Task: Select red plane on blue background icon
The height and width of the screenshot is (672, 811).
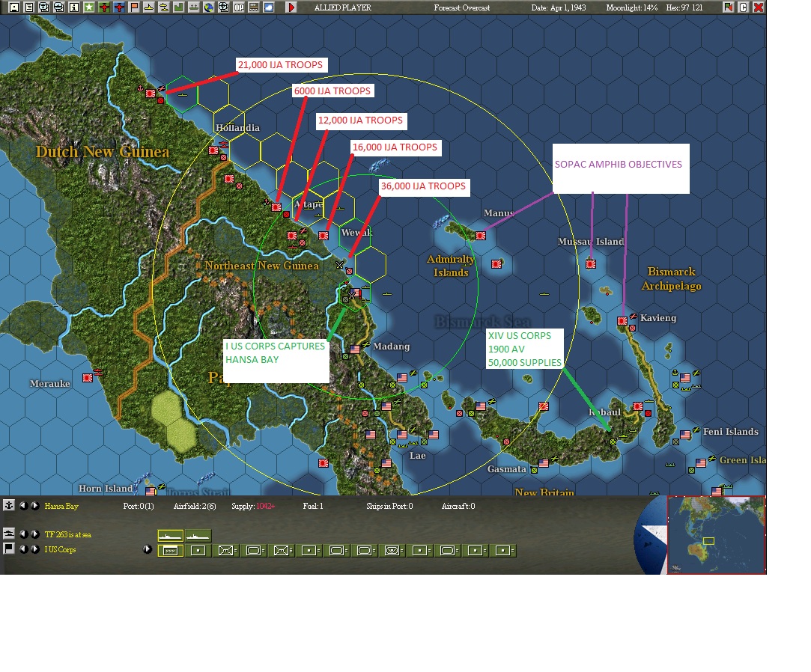Action: 119,7
